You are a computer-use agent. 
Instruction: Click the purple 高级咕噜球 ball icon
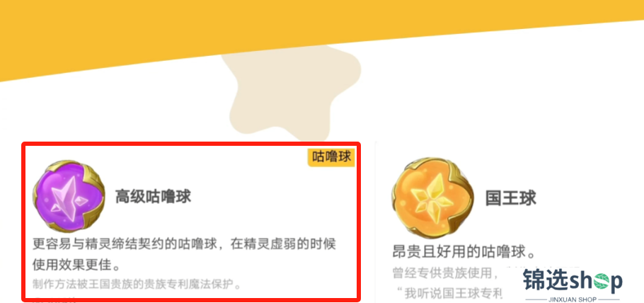point(69,197)
